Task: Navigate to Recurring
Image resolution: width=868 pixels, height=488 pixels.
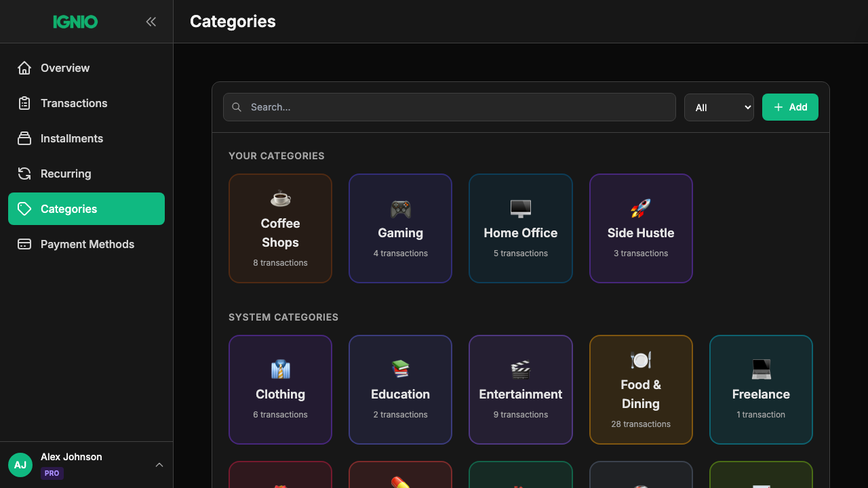Action: 86,174
